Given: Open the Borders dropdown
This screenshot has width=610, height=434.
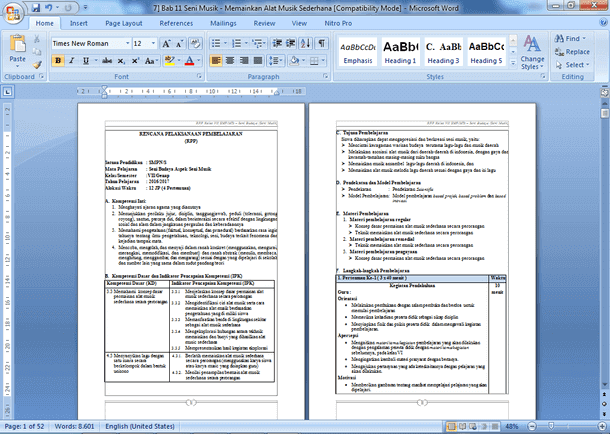Looking at the screenshot, I should coord(324,61).
